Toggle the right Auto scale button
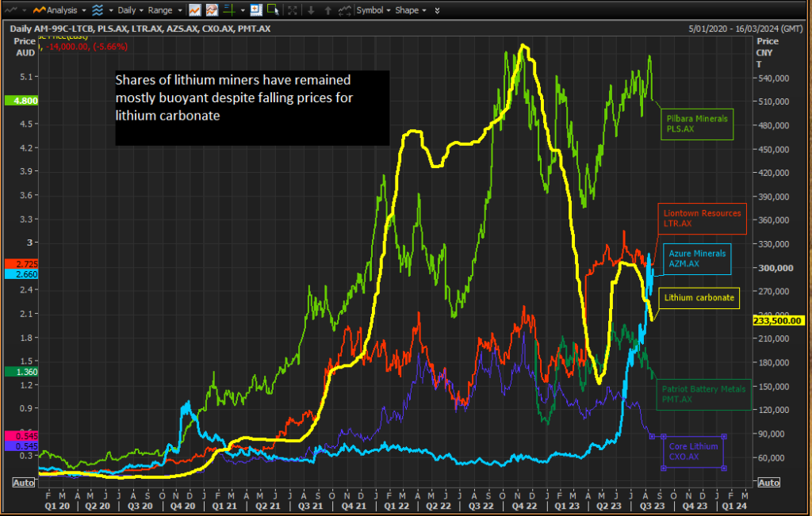This screenshot has height=516, width=812. 768,482
